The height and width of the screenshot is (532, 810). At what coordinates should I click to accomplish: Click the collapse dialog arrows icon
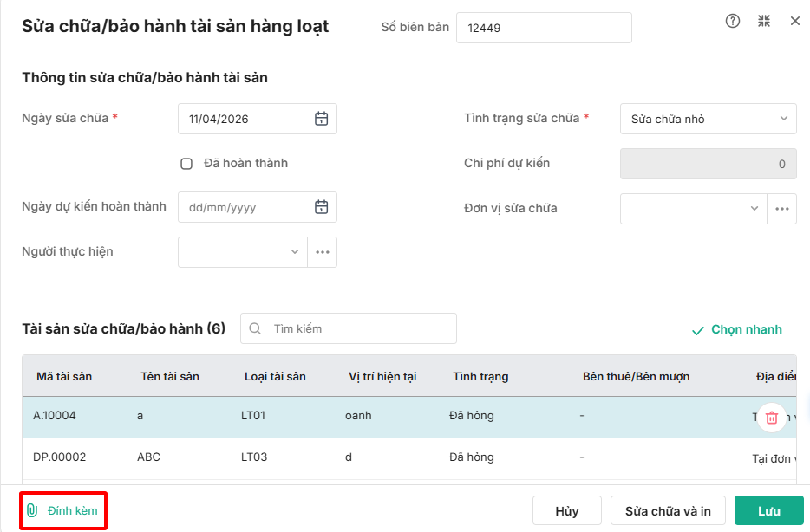pyautogui.click(x=764, y=21)
